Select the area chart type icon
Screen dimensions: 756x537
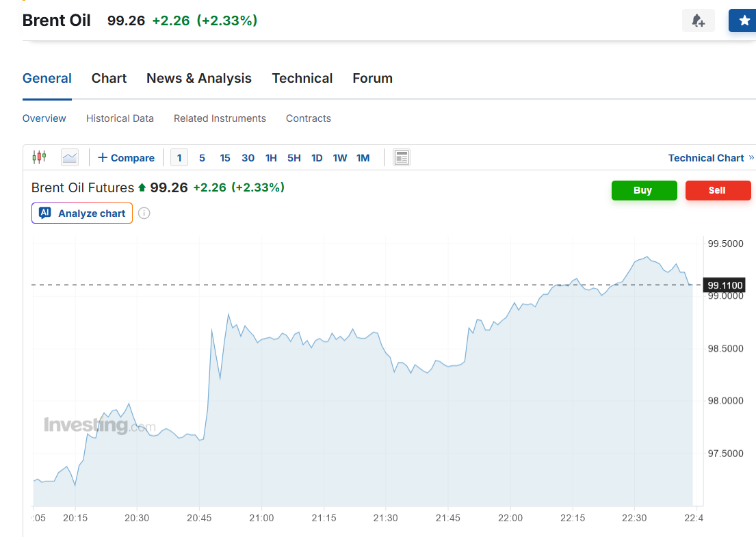click(x=70, y=157)
